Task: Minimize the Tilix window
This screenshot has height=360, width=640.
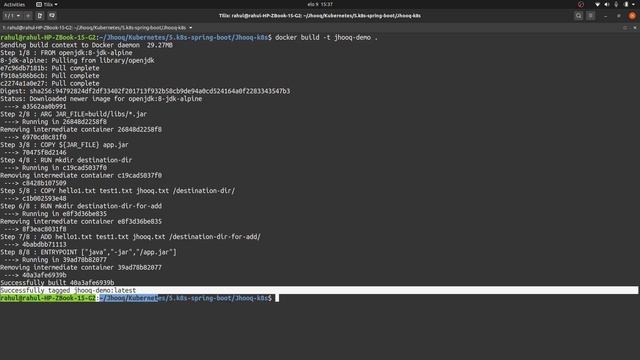Action: point(606,16)
